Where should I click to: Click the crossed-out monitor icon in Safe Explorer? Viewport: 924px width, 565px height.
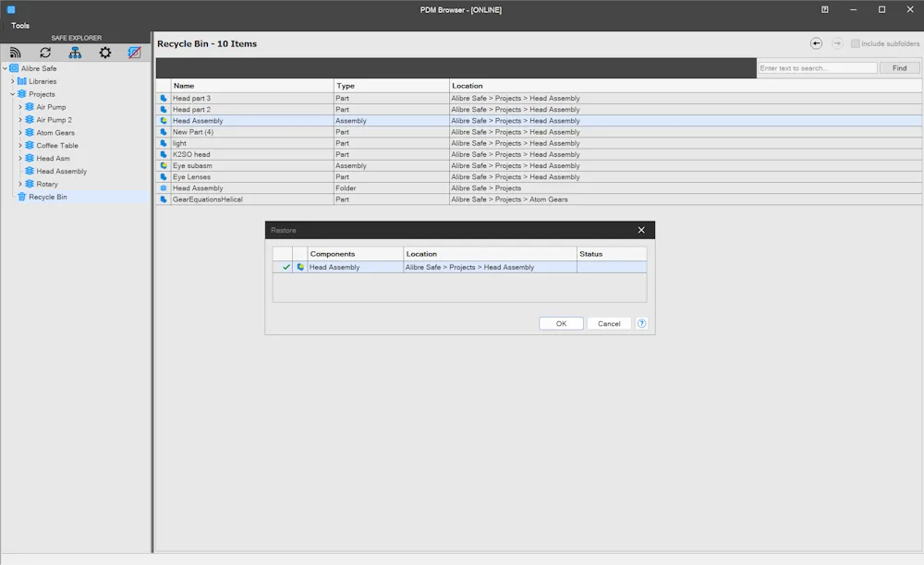click(134, 53)
